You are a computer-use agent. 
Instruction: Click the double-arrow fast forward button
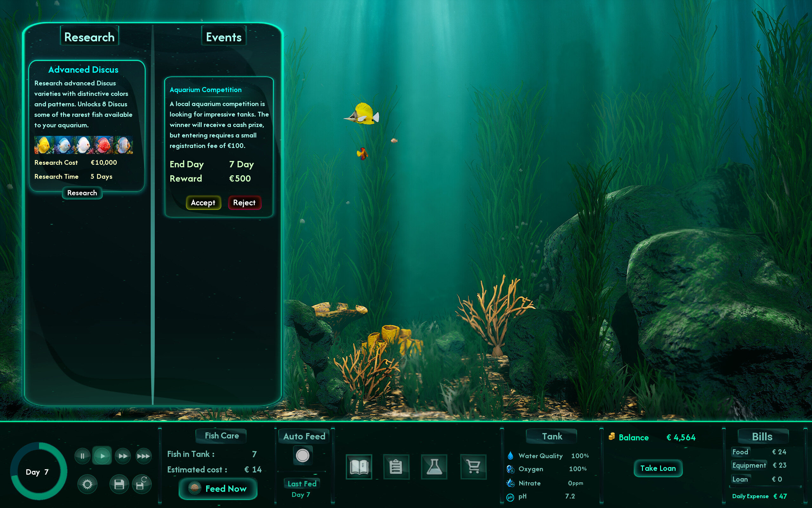(123, 456)
